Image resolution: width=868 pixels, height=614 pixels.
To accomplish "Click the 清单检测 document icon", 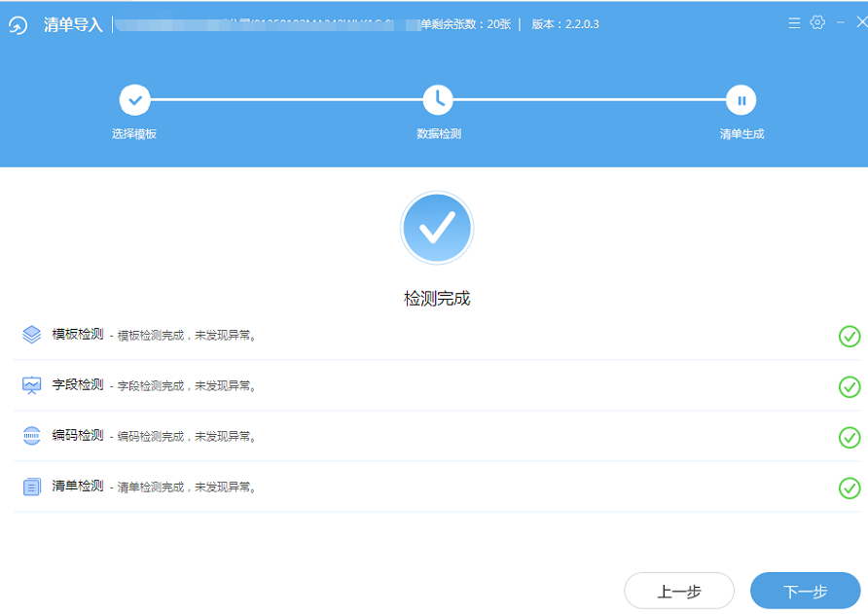I will [32, 487].
